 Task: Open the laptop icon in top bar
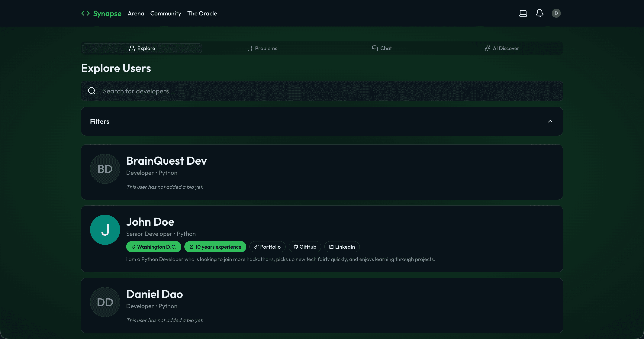[523, 13]
